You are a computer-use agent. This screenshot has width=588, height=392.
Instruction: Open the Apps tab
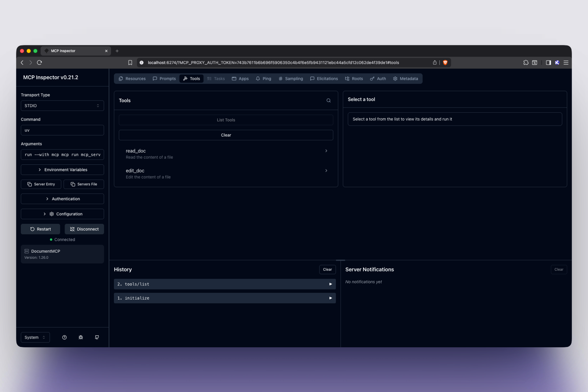[240, 79]
